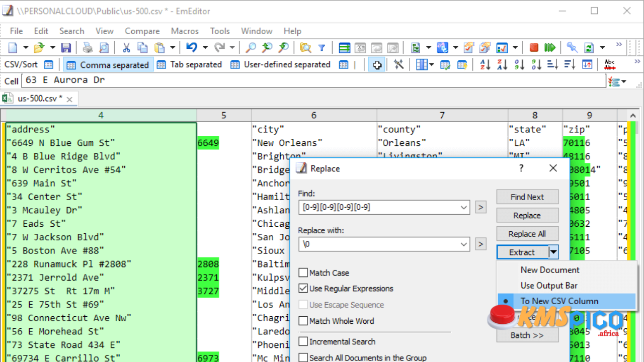Viewport: 644px width, 362px height.
Task: Open the File menu
Action: [16, 31]
